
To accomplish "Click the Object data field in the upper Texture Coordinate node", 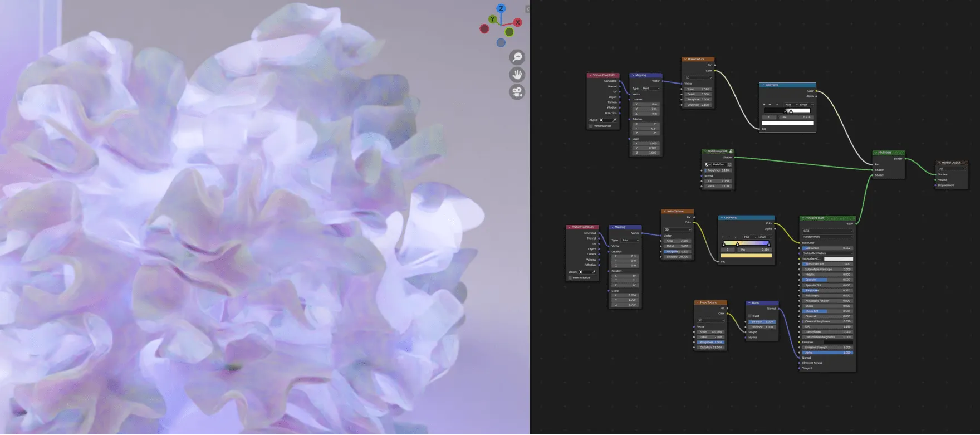I will [x=607, y=120].
